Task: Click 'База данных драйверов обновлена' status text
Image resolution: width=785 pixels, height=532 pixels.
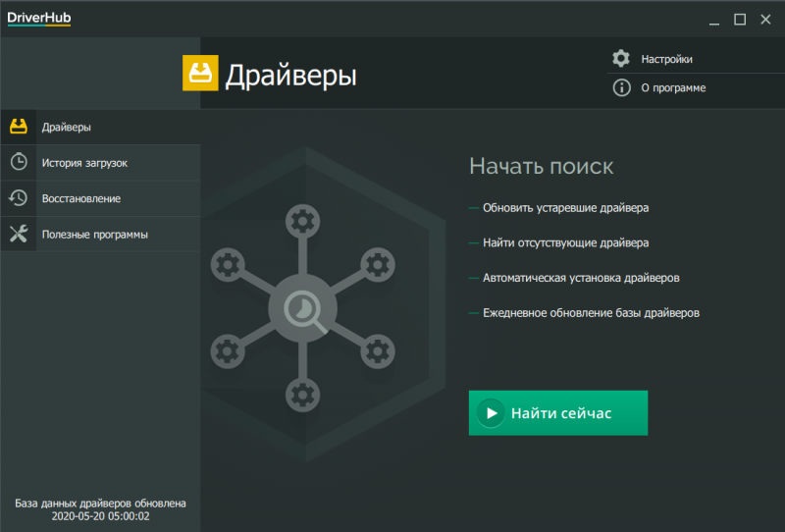Action: pyautogui.click(x=101, y=503)
